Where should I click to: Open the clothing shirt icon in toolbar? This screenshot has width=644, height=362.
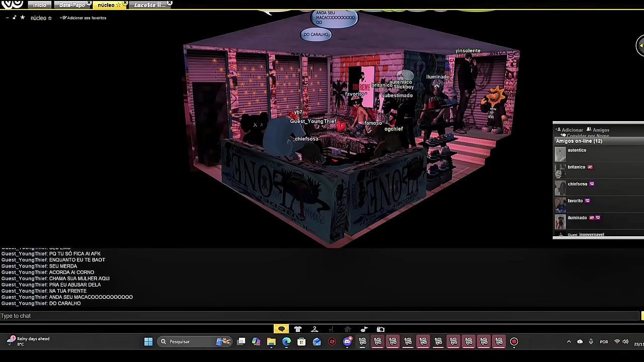click(x=298, y=329)
